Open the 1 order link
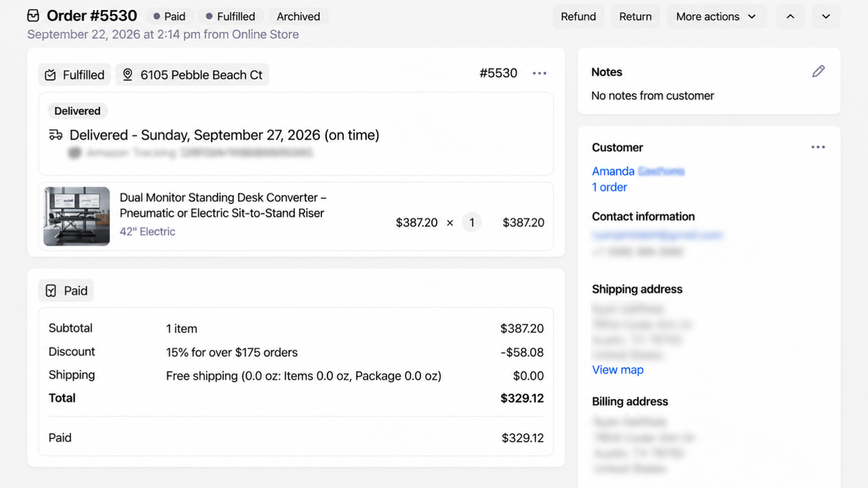 pyautogui.click(x=609, y=187)
